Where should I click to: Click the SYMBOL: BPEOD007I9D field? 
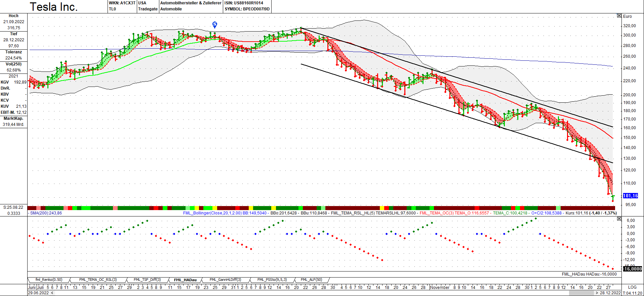247,9
